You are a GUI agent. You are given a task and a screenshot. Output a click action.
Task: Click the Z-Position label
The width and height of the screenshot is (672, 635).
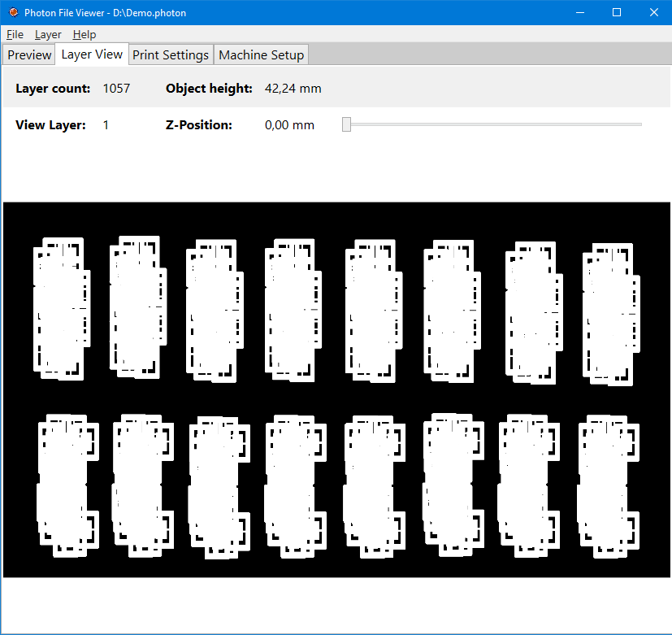coord(199,124)
